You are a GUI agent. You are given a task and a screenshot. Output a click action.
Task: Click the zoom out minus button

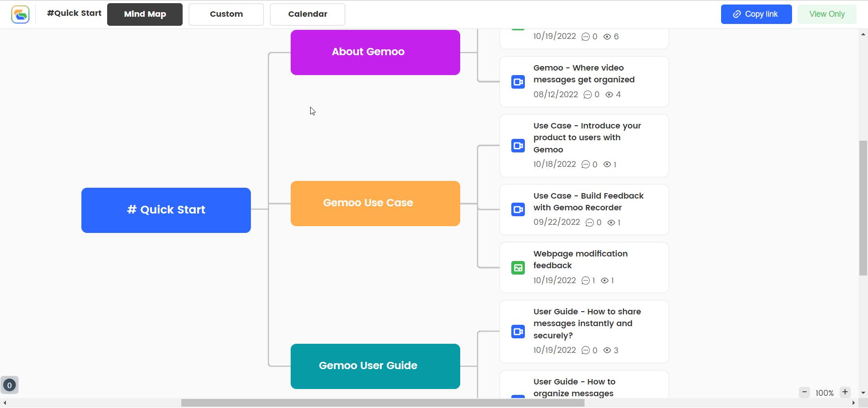pyautogui.click(x=804, y=392)
